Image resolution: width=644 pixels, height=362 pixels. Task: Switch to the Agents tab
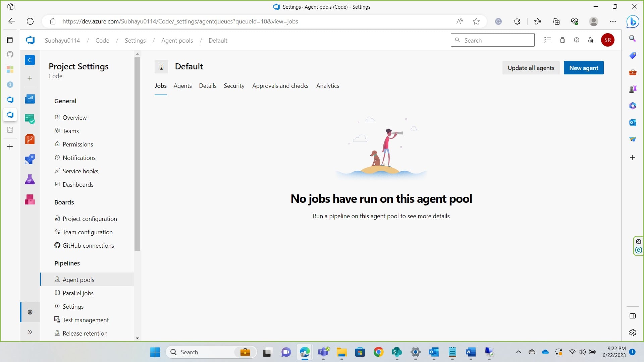pyautogui.click(x=182, y=86)
